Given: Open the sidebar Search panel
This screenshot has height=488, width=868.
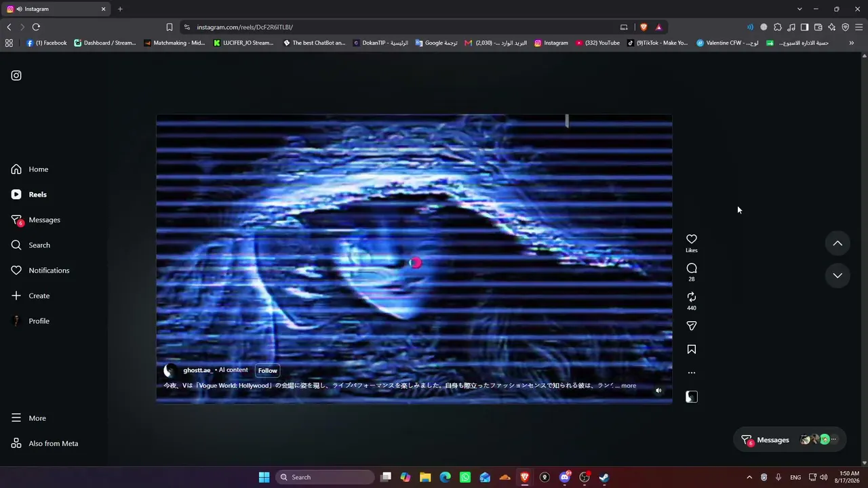Looking at the screenshot, I should (x=31, y=245).
